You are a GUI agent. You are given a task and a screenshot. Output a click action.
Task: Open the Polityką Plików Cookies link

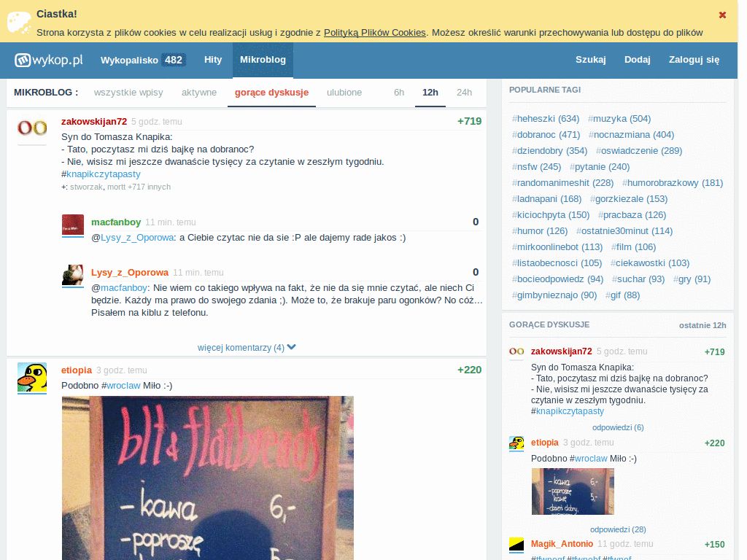(374, 32)
